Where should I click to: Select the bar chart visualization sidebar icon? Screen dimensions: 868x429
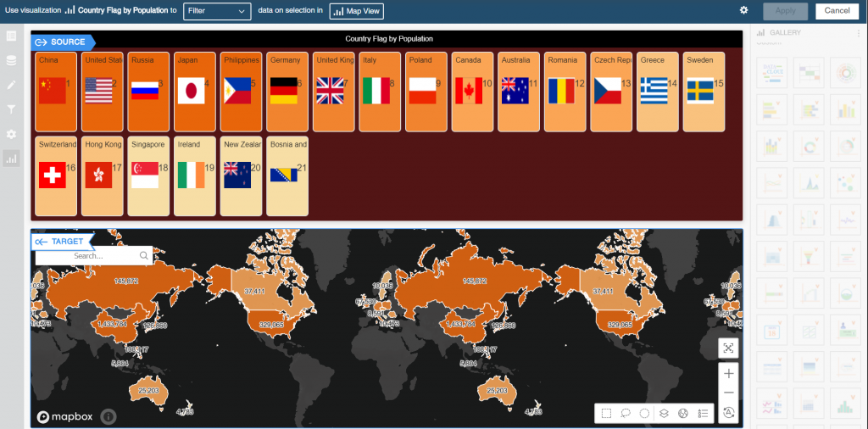11,159
